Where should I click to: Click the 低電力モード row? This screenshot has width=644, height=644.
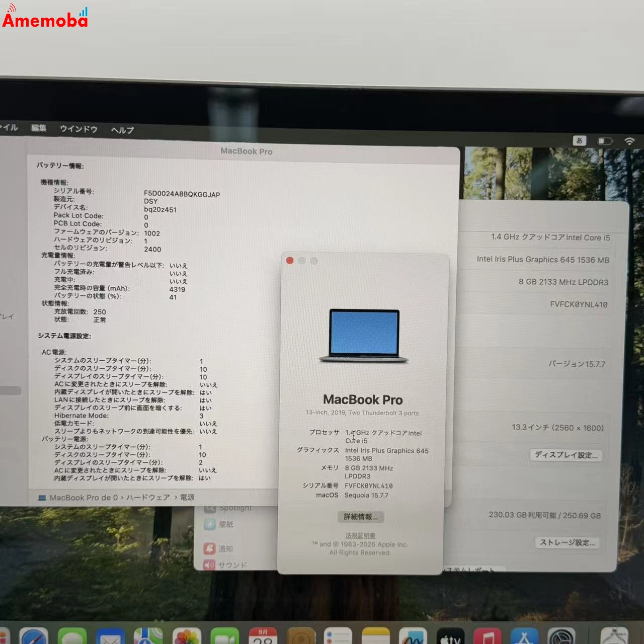pos(135,424)
